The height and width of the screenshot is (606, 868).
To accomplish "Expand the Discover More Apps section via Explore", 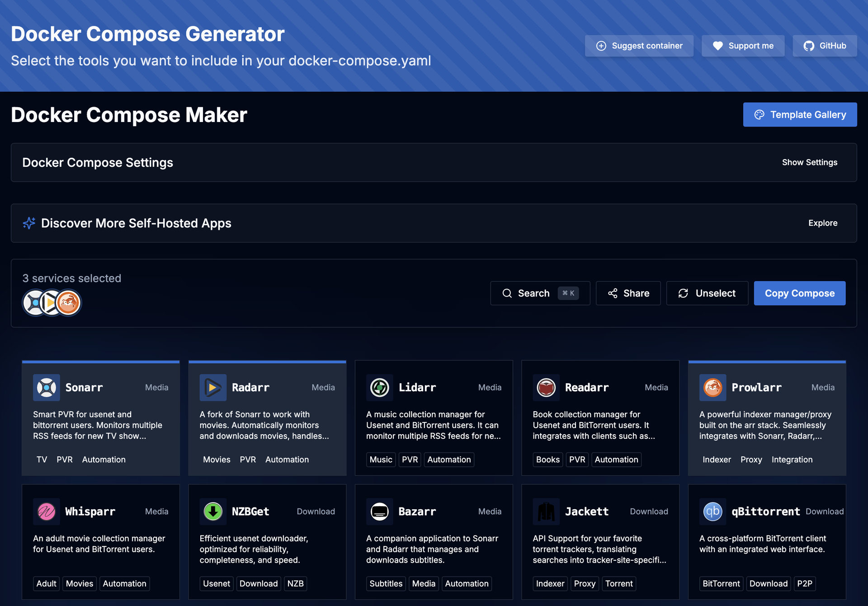I will (x=823, y=223).
